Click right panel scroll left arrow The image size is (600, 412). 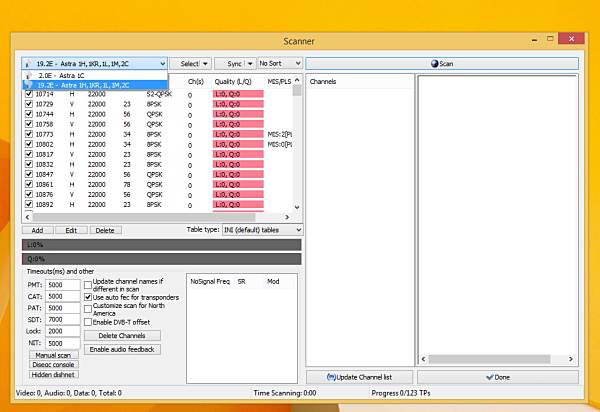tap(423, 359)
